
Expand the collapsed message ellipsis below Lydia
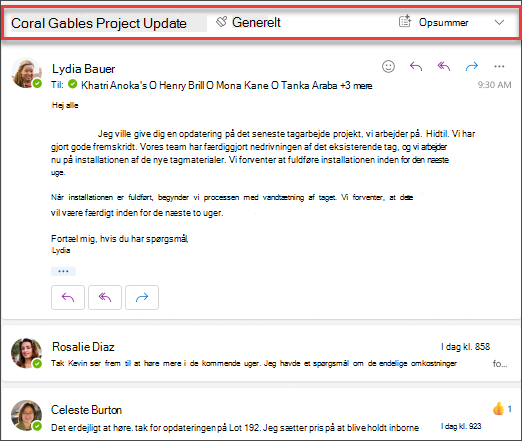click(x=63, y=271)
